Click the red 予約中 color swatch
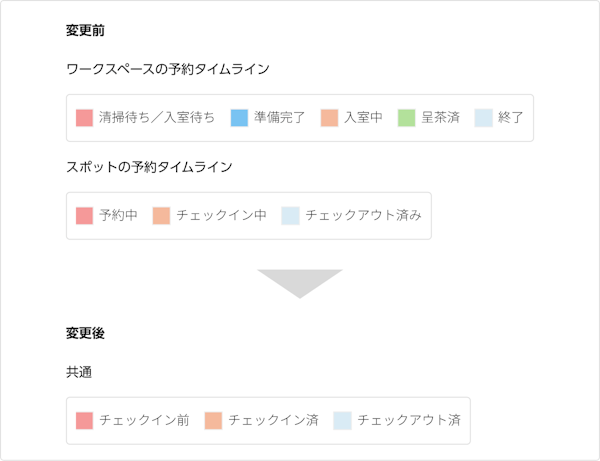600x461 pixels. (x=84, y=216)
